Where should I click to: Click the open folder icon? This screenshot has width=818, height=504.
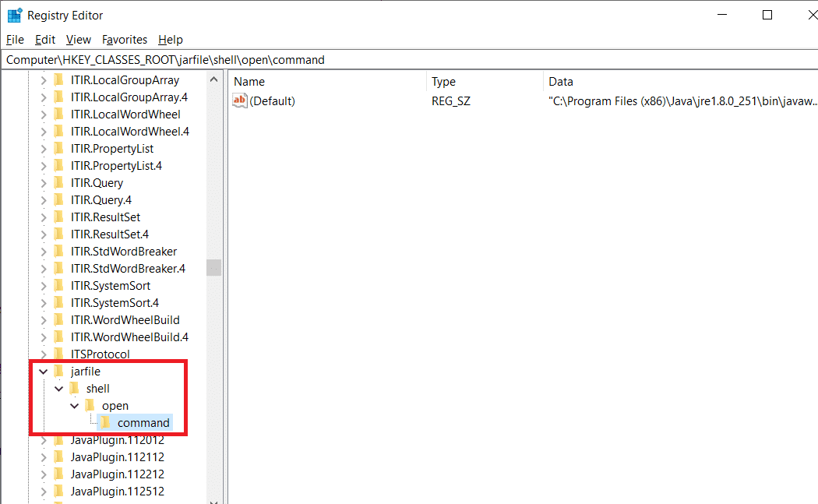tap(90, 406)
